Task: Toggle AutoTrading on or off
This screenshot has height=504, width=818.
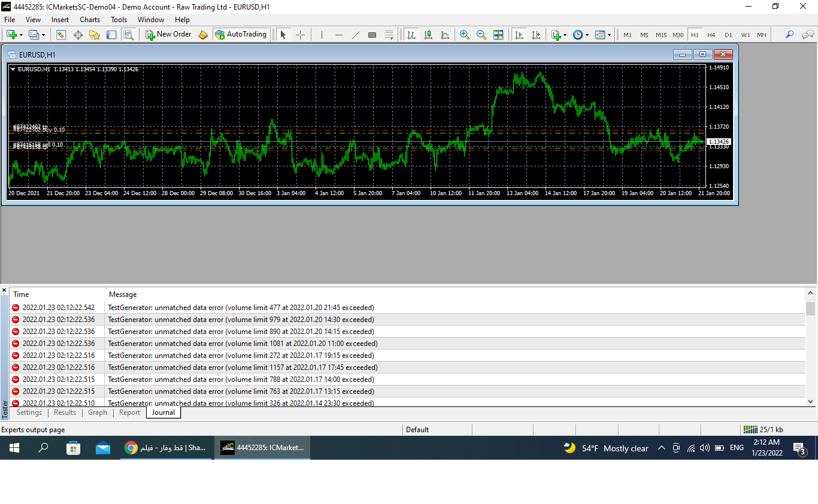Action: [x=241, y=35]
